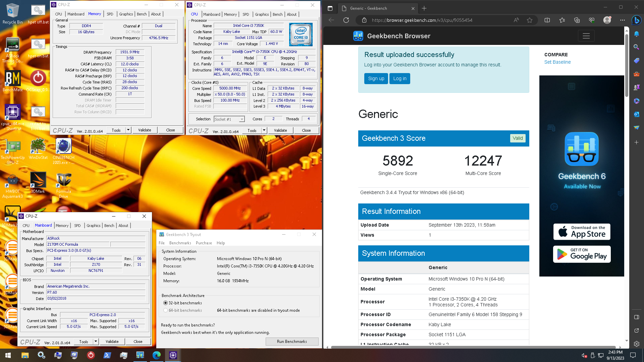Click browser horizontal scrollbar thumb

pos(473,347)
